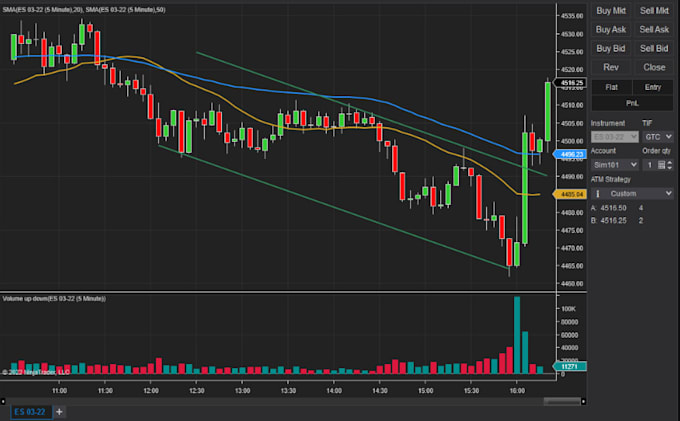Place order with Buy Ask

[x=611, y=29]
